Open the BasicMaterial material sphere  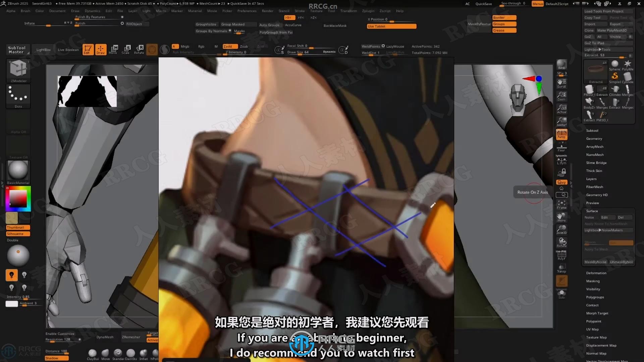point(18,172)
